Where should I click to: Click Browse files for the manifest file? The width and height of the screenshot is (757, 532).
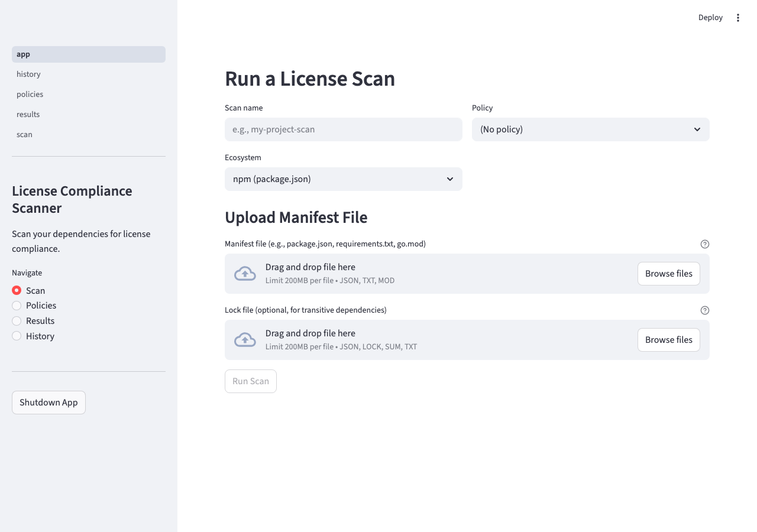click(x=668, y=273)
